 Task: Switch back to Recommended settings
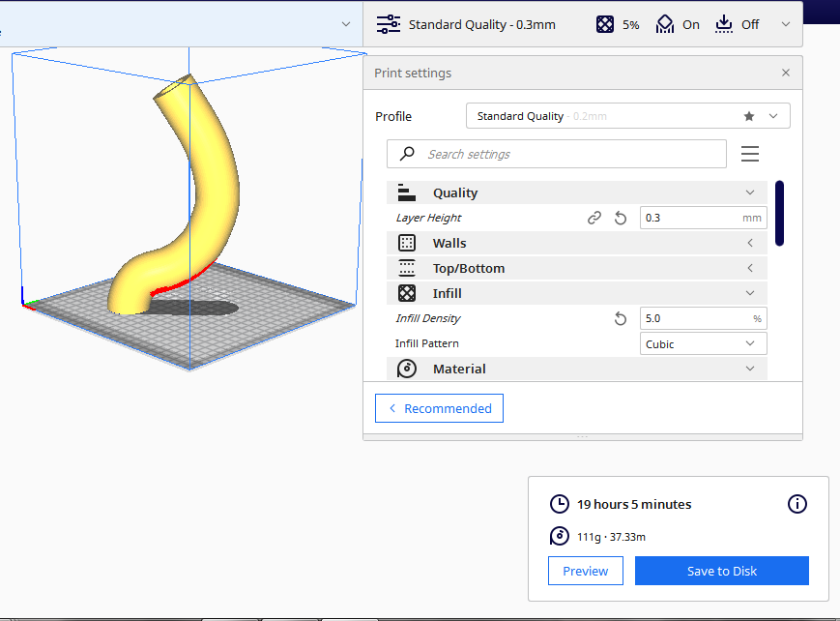click(439, 408)
